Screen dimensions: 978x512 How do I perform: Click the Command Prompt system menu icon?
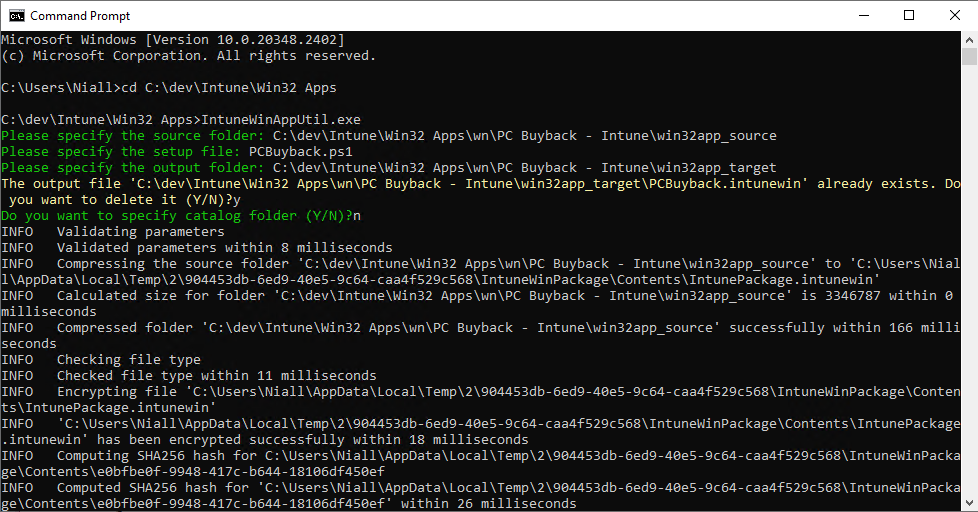(x=16, y=16)
